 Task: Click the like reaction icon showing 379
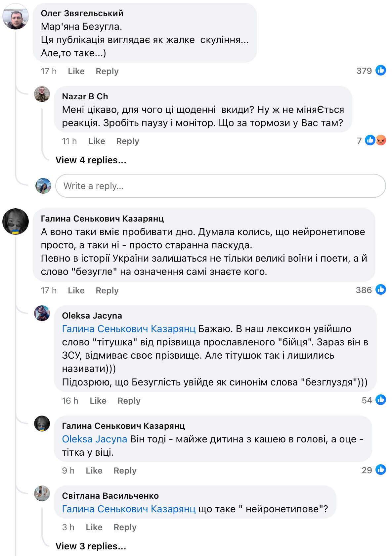381,71
